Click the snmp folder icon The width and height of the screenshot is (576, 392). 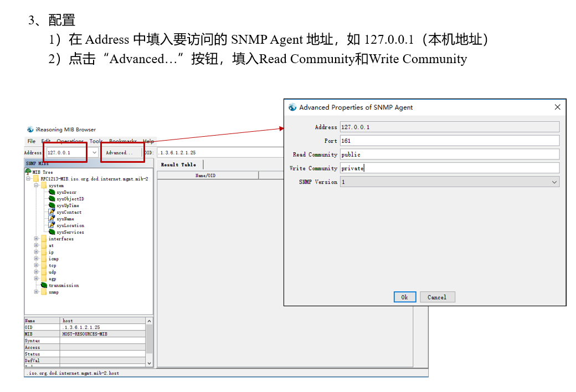44,292
